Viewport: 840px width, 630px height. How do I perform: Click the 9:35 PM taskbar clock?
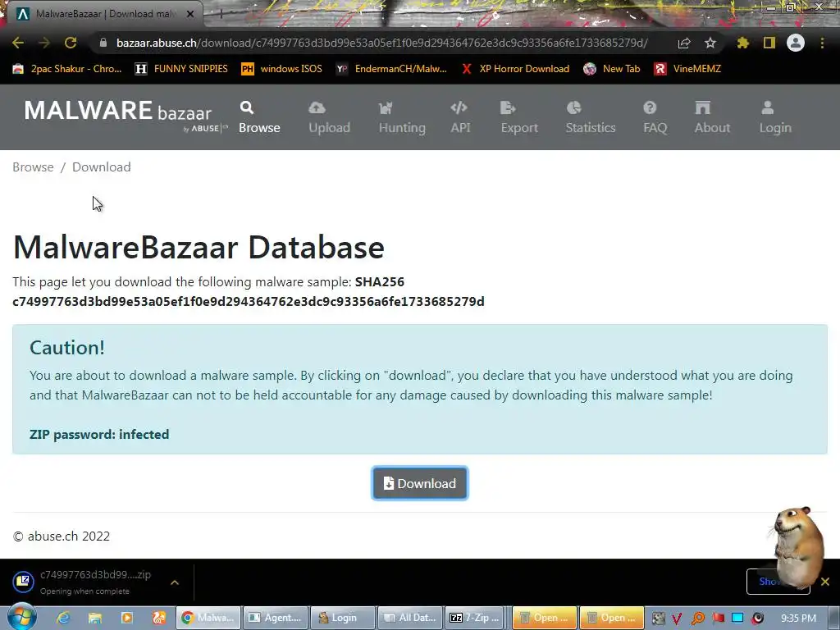[798, 619]
